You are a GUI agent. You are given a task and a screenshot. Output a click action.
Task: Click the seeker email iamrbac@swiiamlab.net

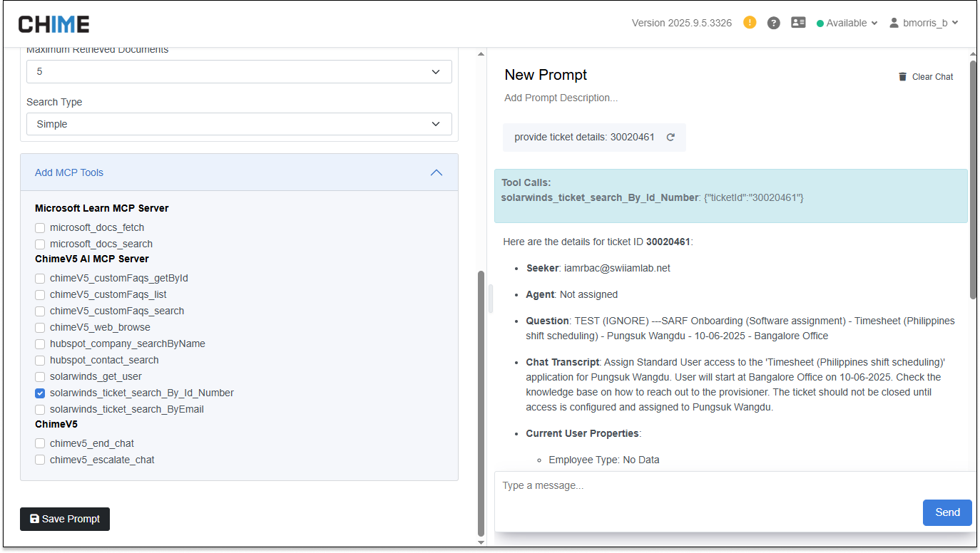(617, 269)
